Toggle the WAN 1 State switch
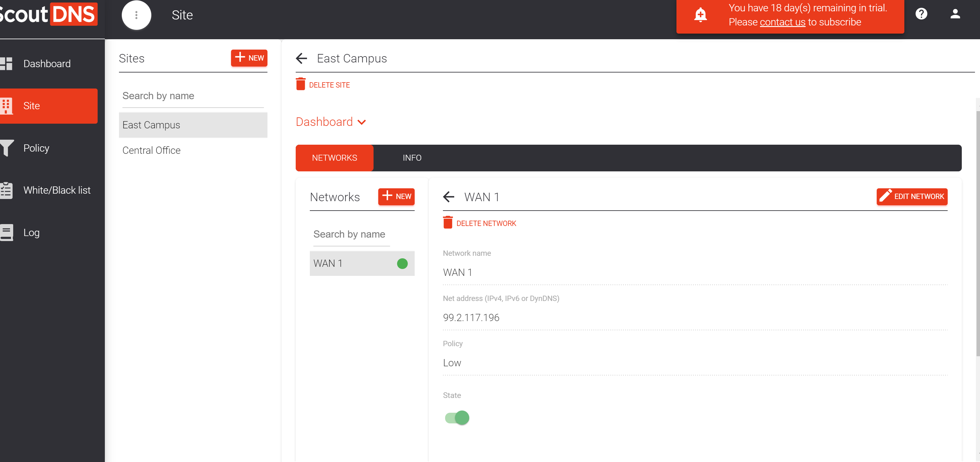The width and height of the screenshot is (980, 462). coord(457,417)
